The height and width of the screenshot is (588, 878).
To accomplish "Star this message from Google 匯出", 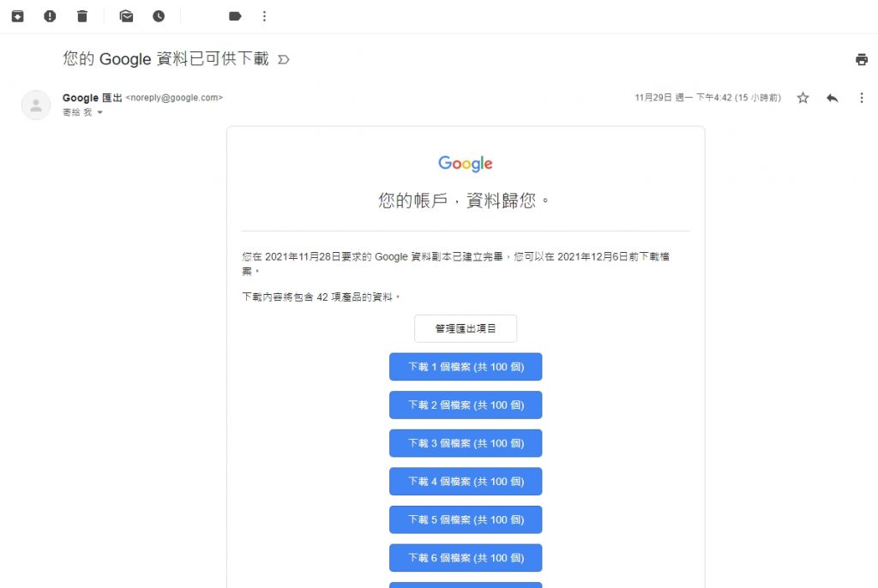I will click(803, 98).
